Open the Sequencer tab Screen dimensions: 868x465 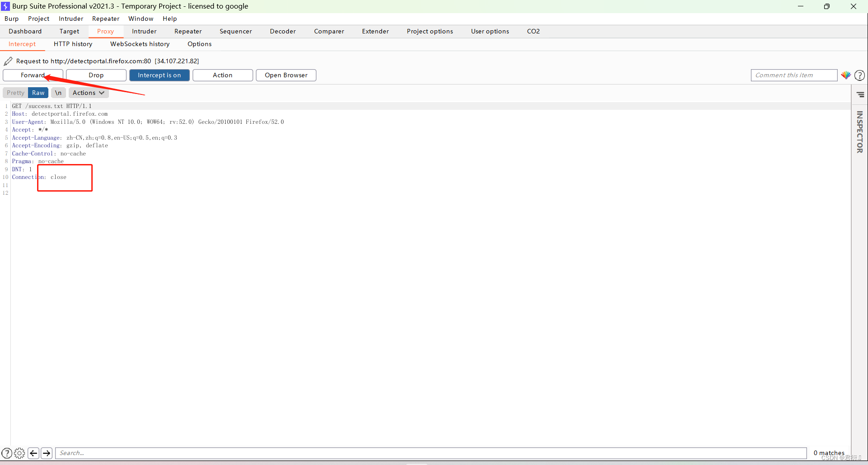click(236, 31)
